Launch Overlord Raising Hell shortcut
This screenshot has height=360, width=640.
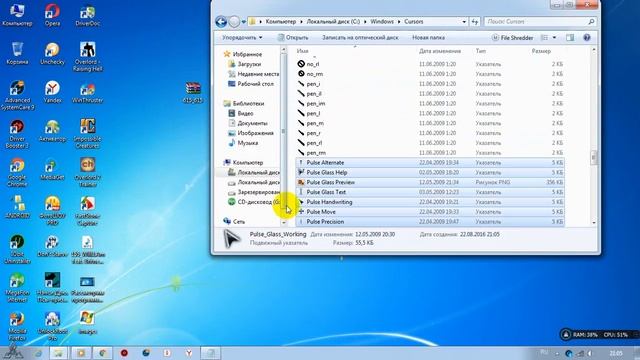point(87,56)
